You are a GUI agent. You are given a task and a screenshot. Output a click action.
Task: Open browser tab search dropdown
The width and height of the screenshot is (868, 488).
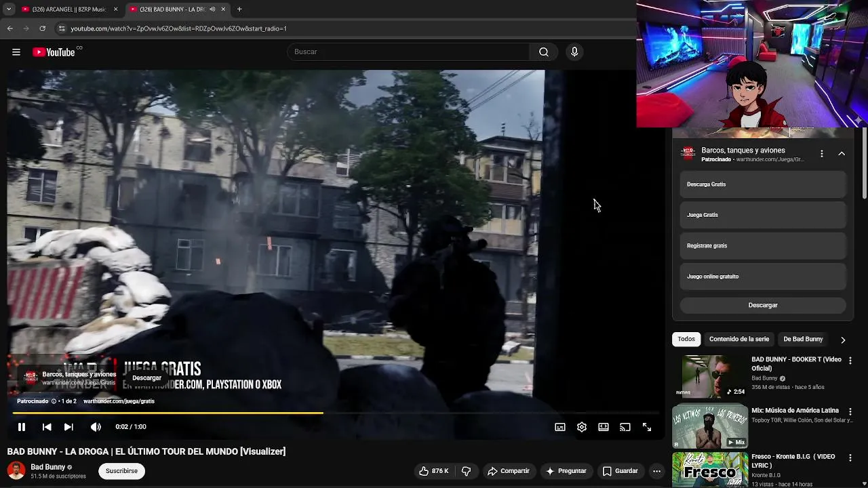tap(9, 9)
